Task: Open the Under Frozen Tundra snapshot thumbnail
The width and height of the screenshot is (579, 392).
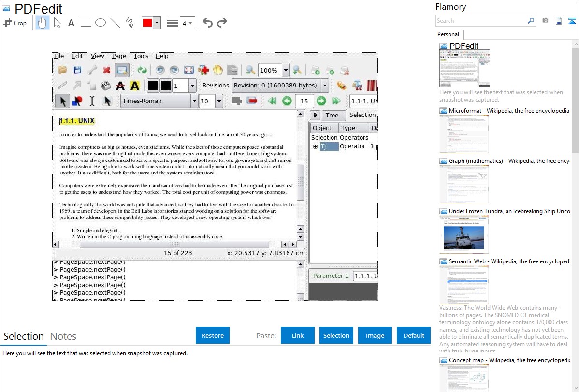Action: 464,234
